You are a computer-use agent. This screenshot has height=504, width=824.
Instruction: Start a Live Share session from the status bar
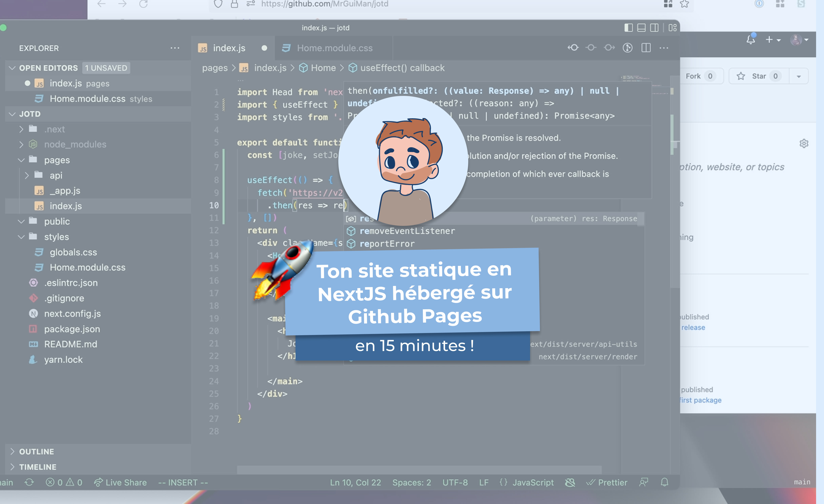click(x=121, y=483)
